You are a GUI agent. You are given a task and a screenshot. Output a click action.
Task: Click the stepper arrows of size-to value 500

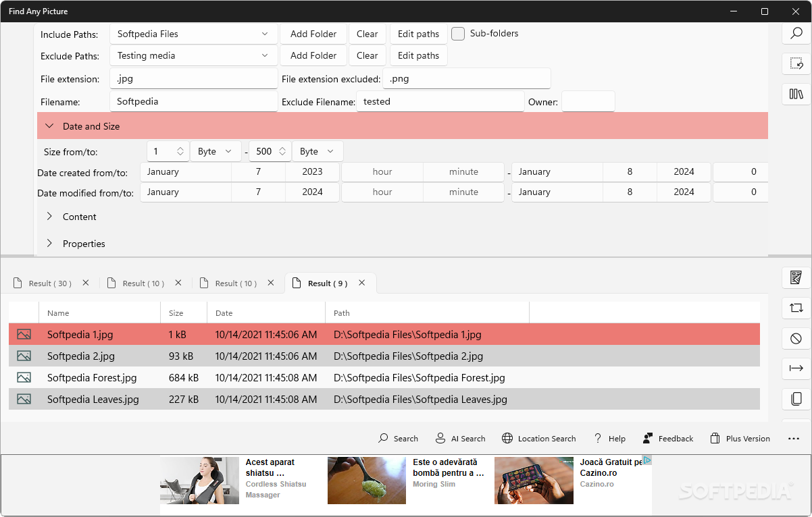282,151
